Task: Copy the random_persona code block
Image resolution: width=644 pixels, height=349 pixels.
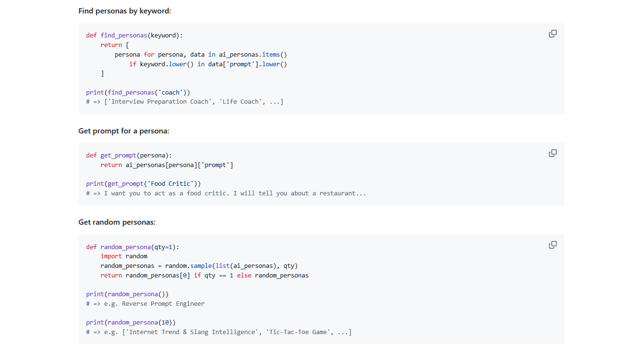Action: (x=553, y=245)
